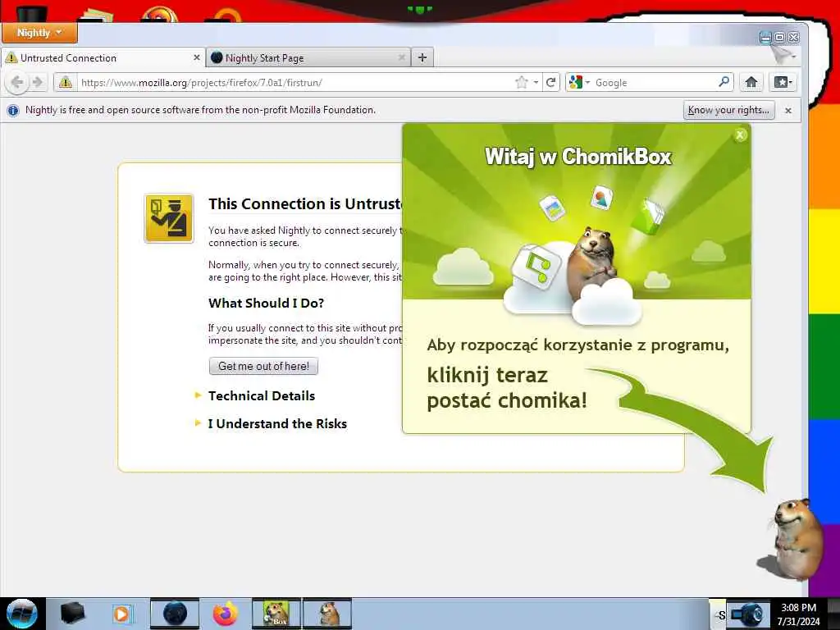Click the S icon in system tray
This screenshot has width=840, height=630.
pyautogui.click(x=722, y=615)
